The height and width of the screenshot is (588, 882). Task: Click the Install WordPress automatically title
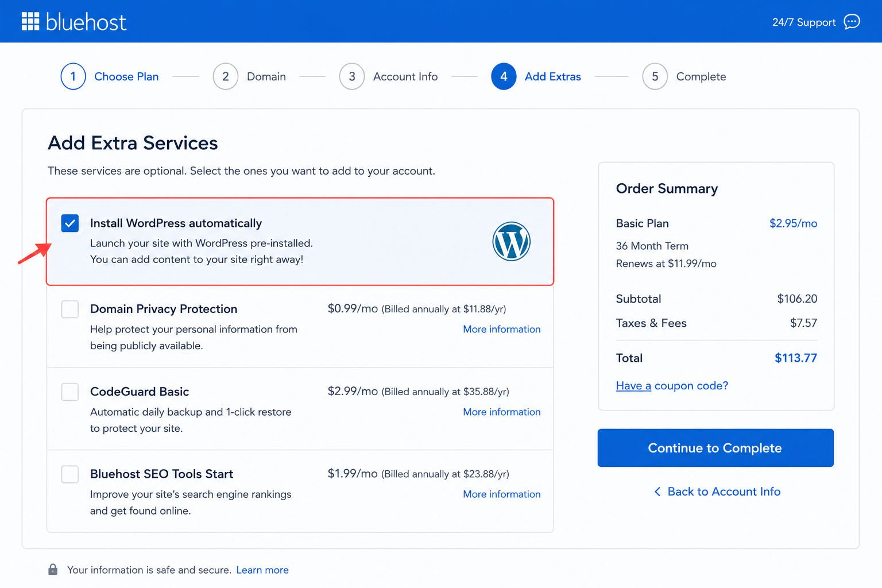pos(176,223)
